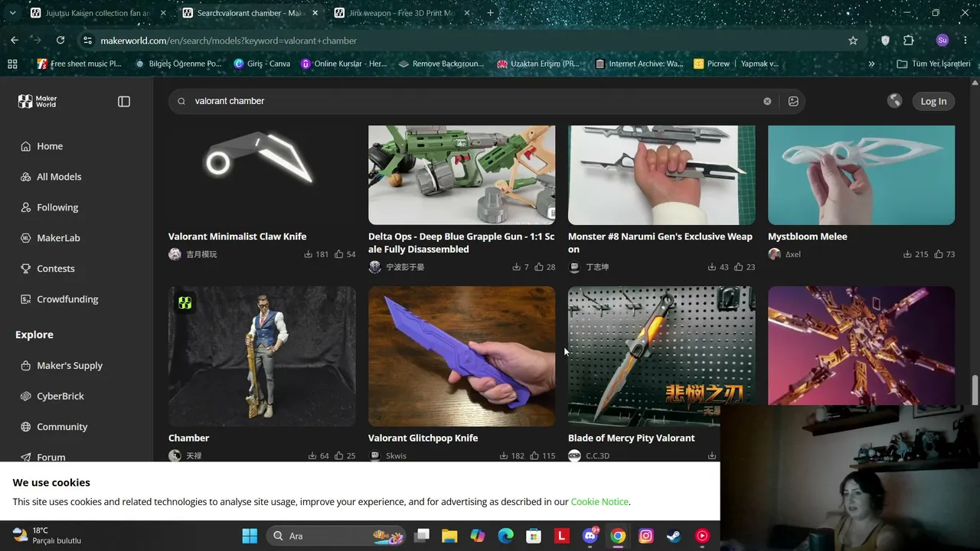Open the Mystbloom Melee model image
The image size is (980, 551).
pyautogui.click(x=861, y=175)
